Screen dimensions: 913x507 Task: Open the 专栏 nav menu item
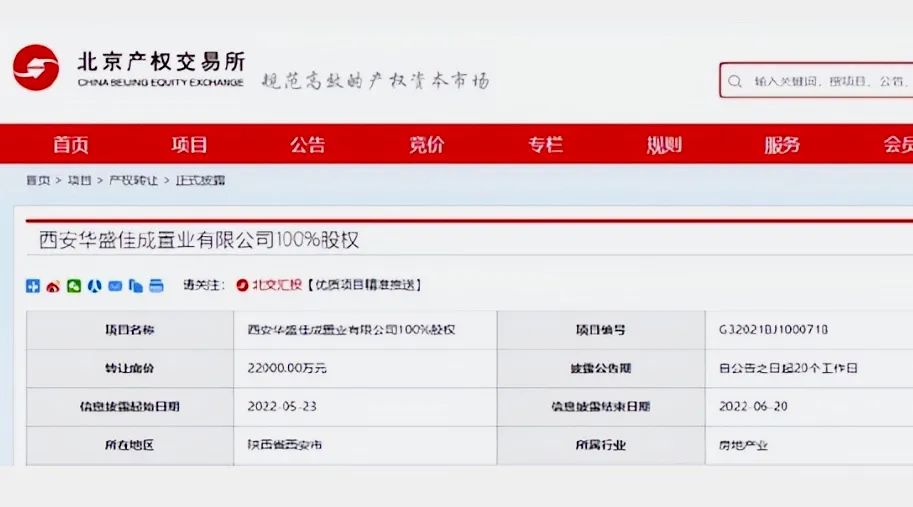[x=546, y=144]
